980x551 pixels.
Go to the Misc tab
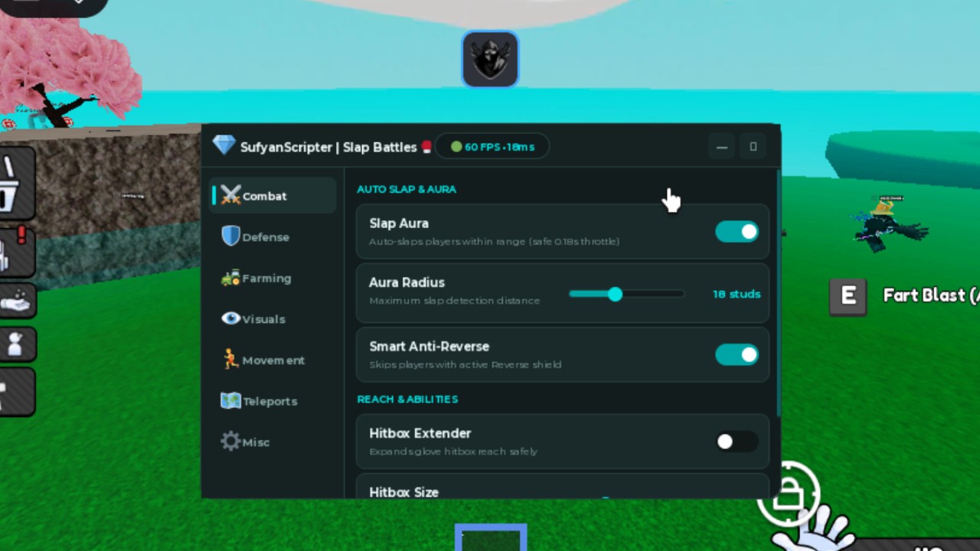[x=273, y=442]
